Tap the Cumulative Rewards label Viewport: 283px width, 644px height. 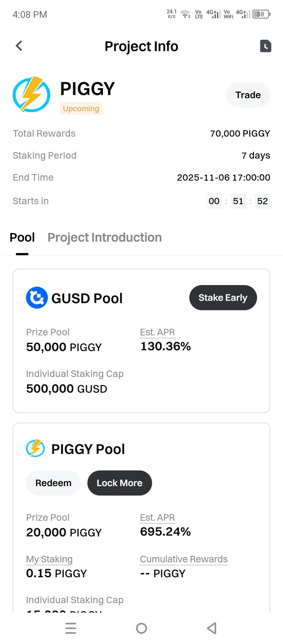(184, 559)
